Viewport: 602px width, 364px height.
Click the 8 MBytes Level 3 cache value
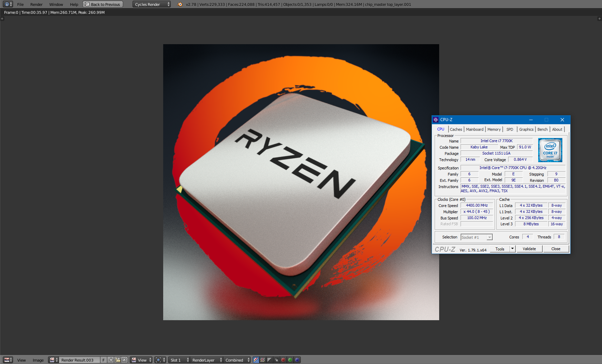[531, 224]
